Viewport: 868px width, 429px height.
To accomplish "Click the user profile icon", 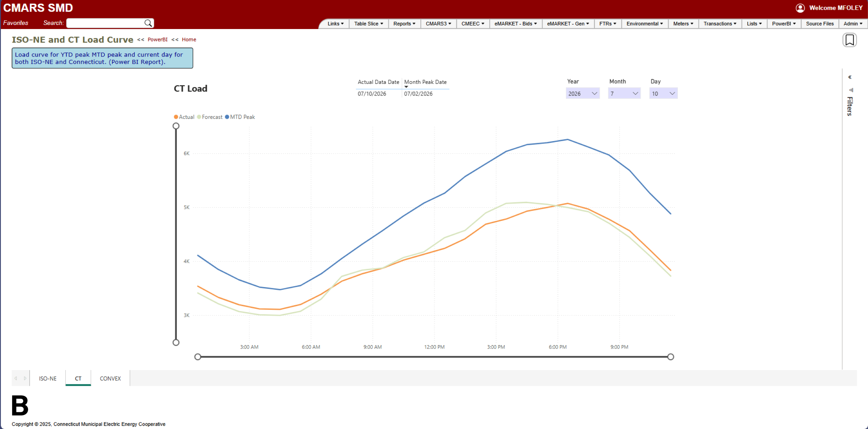I will pos(800,8).
